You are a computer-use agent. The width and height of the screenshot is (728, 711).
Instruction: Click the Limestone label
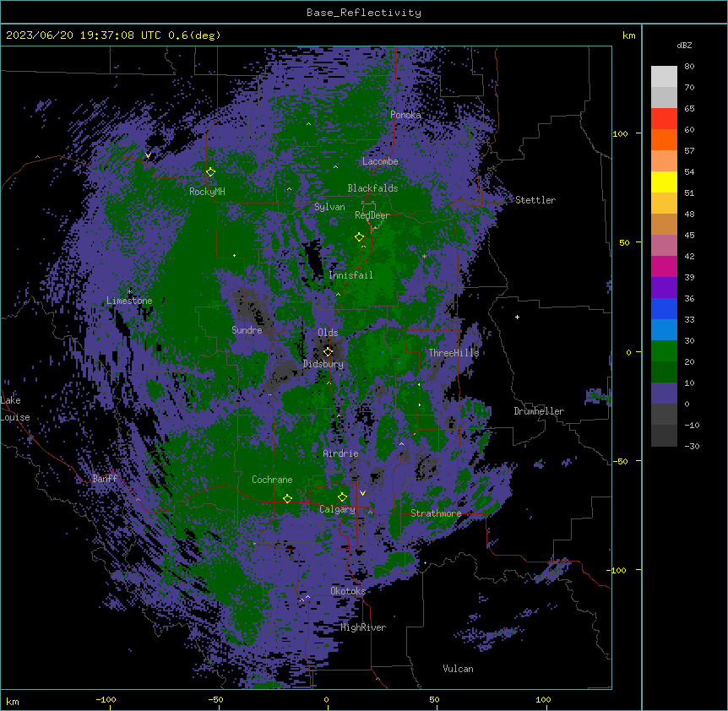pyautogui.click(x=129, y=301)
